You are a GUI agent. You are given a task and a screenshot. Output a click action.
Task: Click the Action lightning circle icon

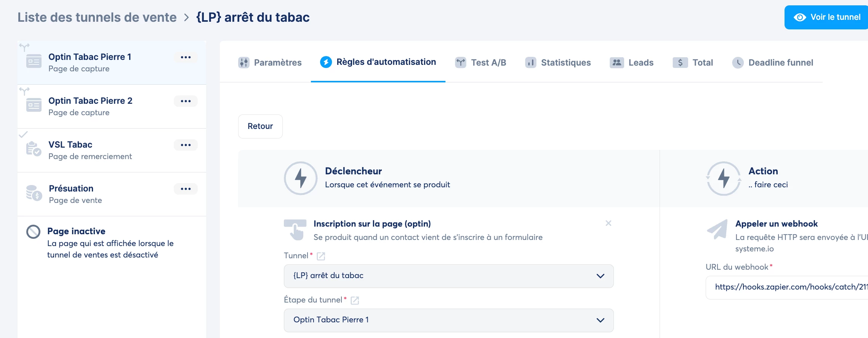724,178
